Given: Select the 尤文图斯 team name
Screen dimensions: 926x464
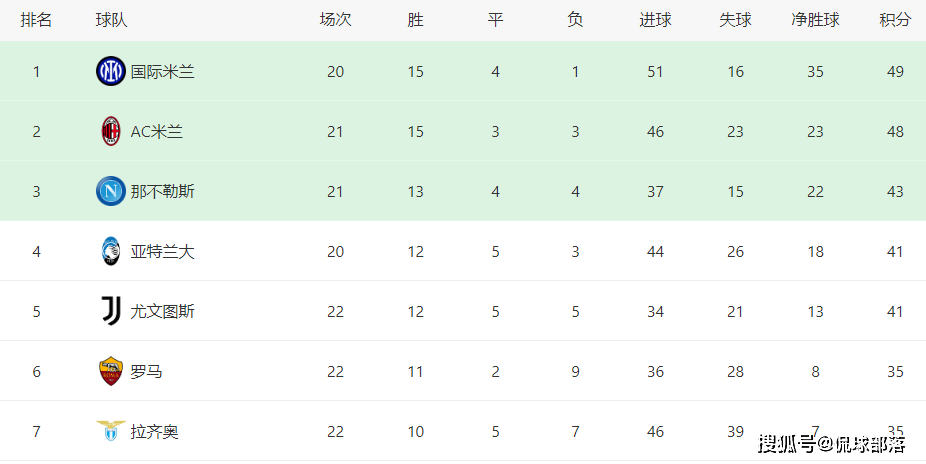Looking at the screenshot, I should click(x=162, y=312).
